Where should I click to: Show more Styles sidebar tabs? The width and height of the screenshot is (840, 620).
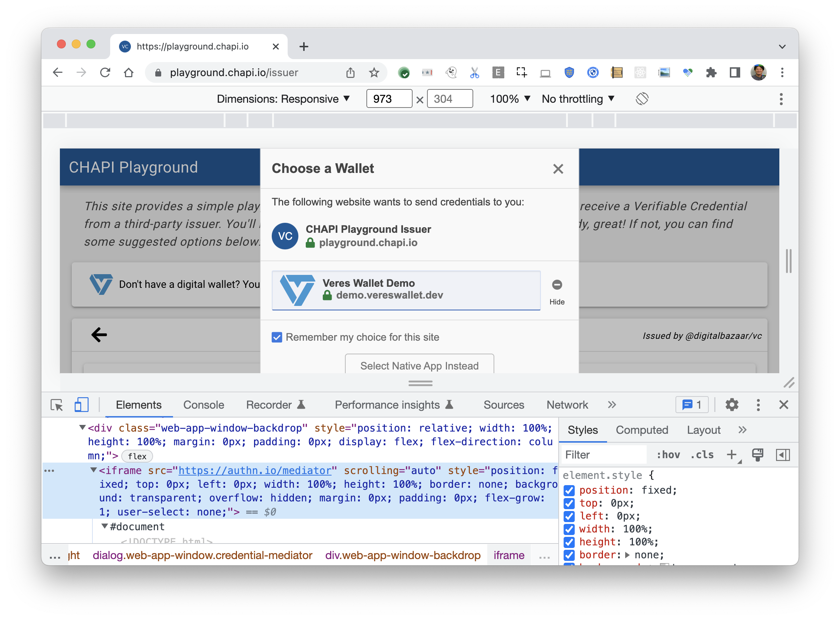[x=742, y=430]
